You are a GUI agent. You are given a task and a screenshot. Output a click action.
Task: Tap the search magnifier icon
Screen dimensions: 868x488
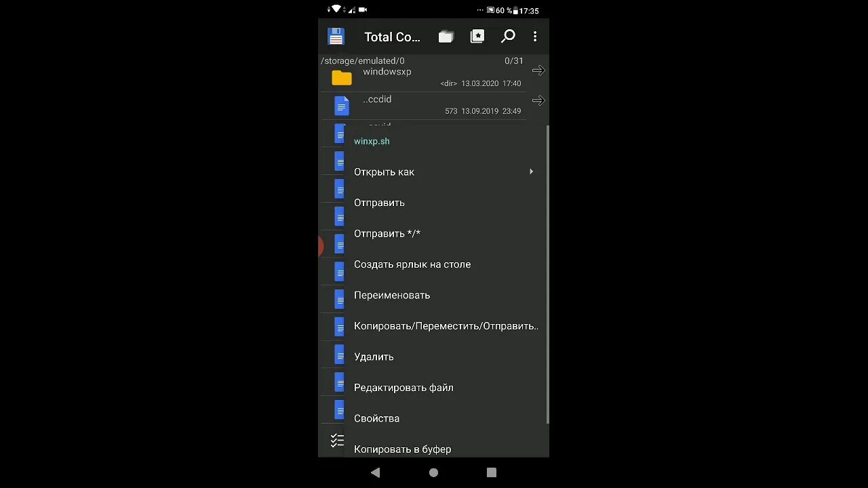[x=508, y=37]
